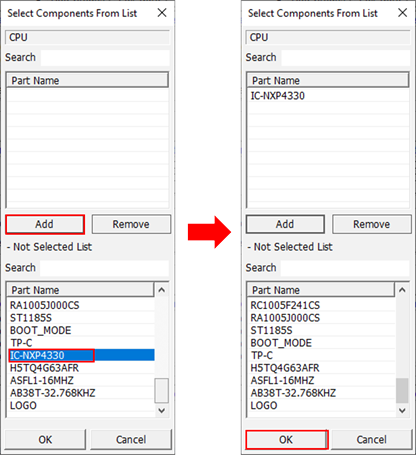The image size is (416, 455).
Task: Select BOOT_MODE in the left dialog list
Action: (x=81, y=330)
